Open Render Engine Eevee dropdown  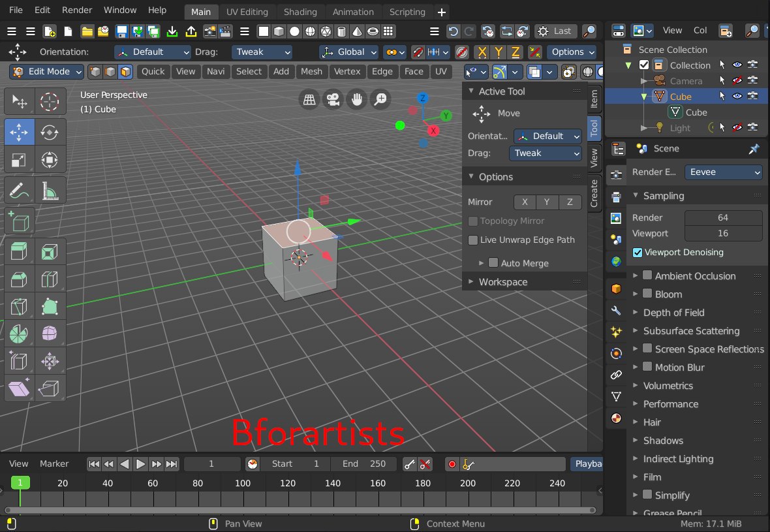click(x=723, y=172)
